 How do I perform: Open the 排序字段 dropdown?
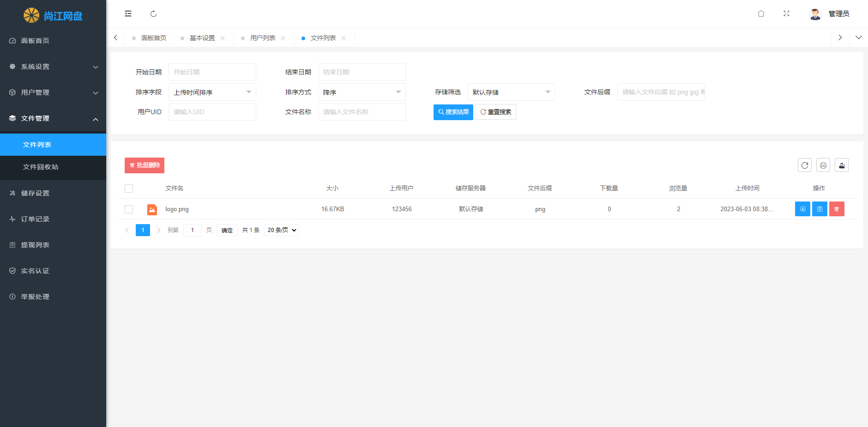click(212, 92)
